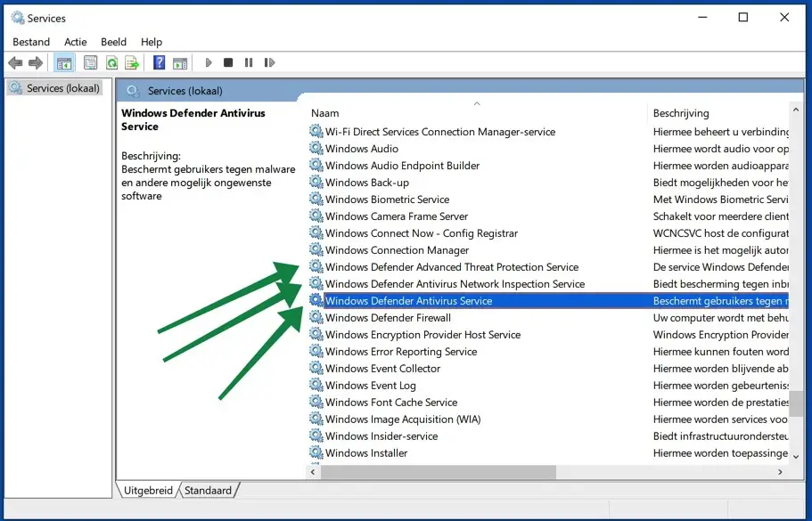Select Windows Camera Frame Server name
Viewport: 812px width, 521px height.
coord(397,216)
